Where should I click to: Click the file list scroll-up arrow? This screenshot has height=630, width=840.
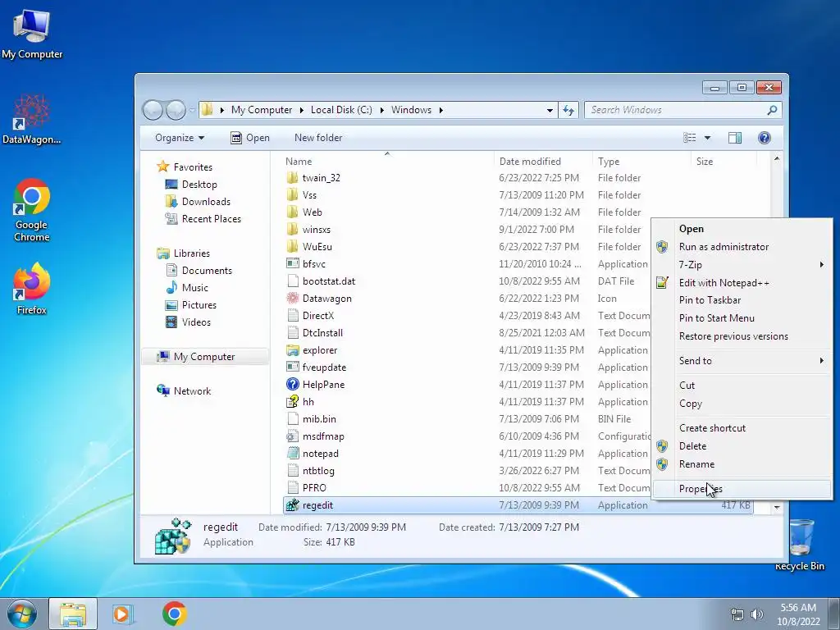coord(777,159)
